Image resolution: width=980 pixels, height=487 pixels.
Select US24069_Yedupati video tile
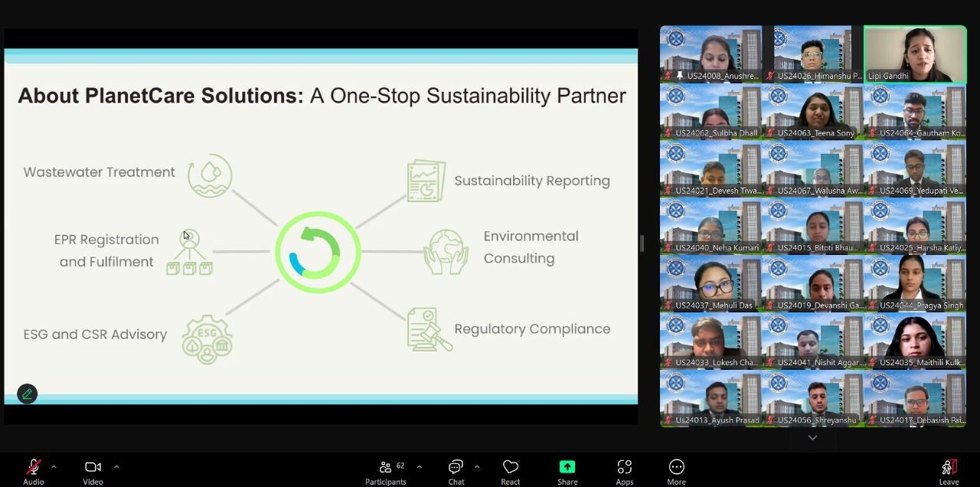pos(915,168)
